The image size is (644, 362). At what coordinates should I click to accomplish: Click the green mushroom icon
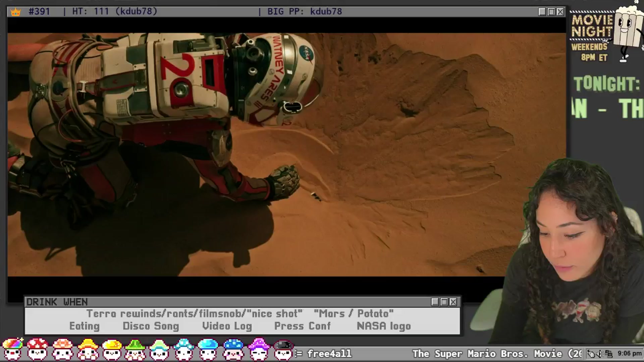click(135, 349)
